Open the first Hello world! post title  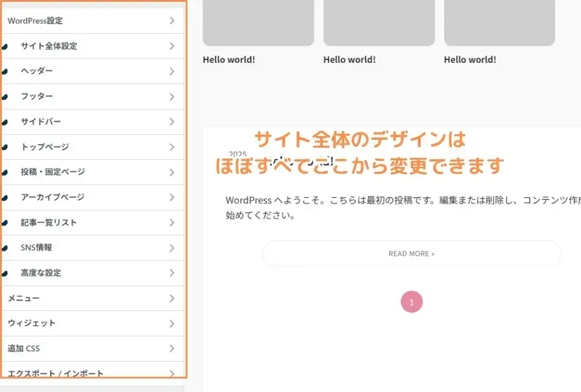coord(229,60)
